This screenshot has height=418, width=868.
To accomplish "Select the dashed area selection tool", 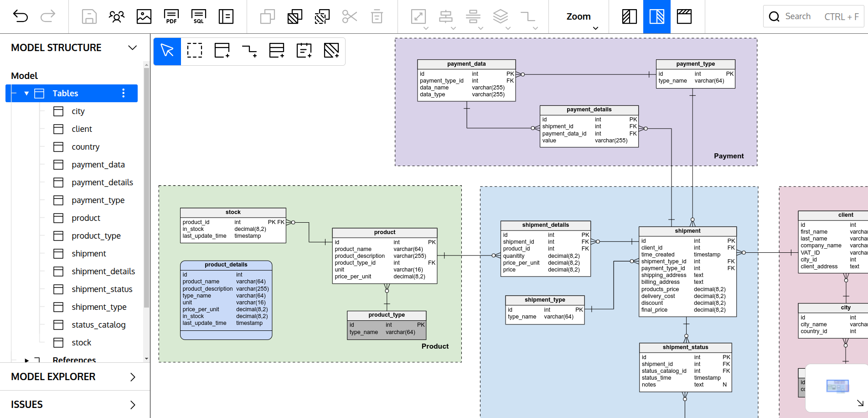I will pos(195,50).
